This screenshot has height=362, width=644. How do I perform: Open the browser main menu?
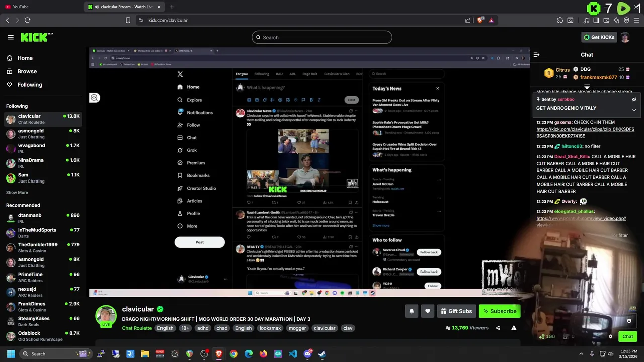click(637, 20)
